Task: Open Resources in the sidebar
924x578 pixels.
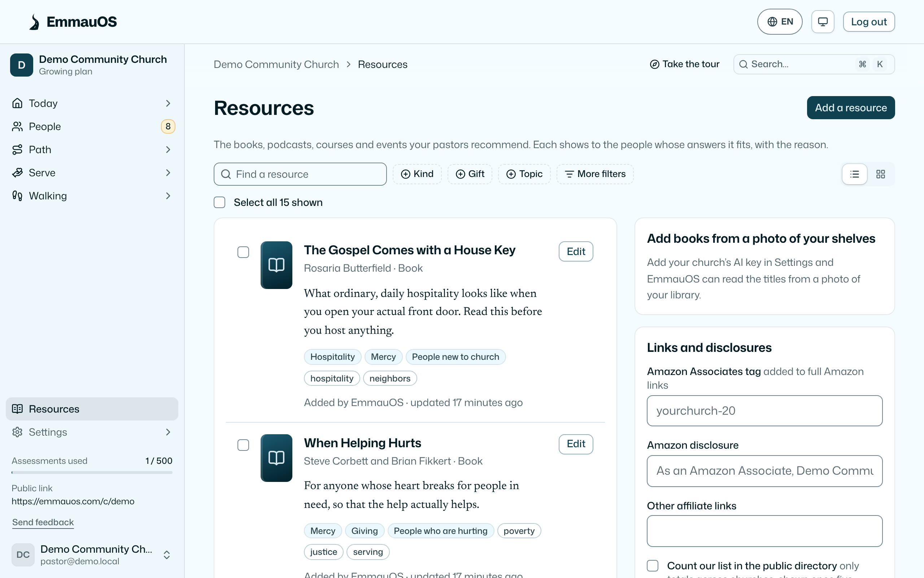Action: pos(92,409)
